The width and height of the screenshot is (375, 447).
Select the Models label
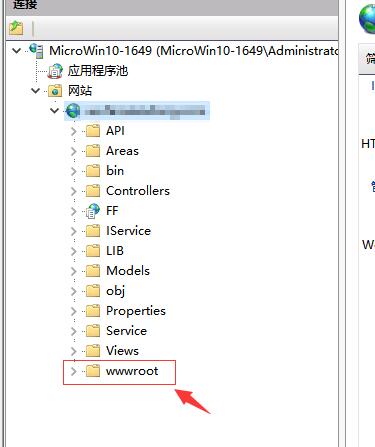[128, 271]
